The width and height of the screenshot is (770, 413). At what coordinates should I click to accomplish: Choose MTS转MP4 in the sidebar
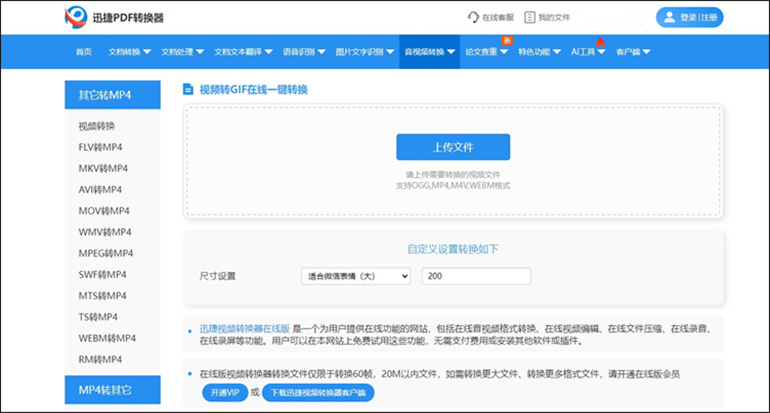(103, 296)
